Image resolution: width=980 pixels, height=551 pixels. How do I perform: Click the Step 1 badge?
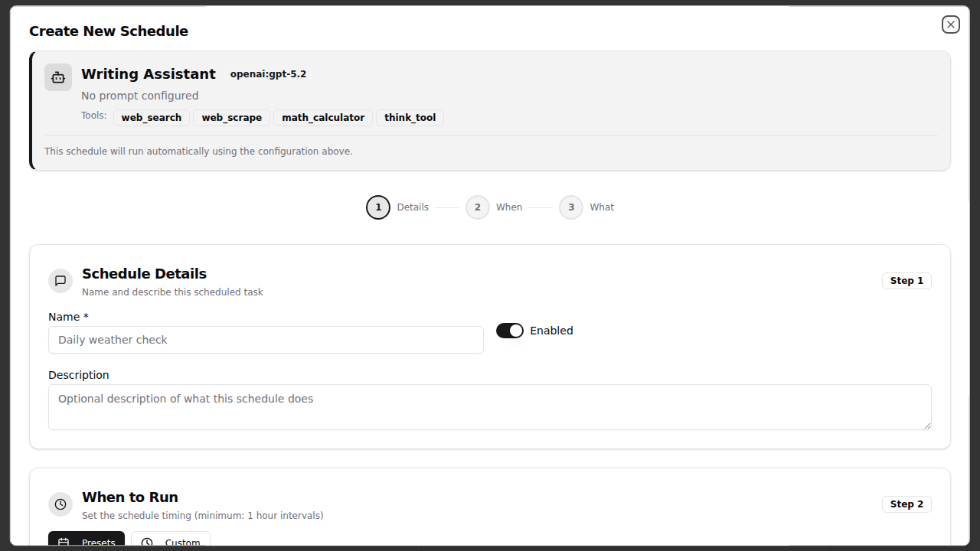coord(906,281)
